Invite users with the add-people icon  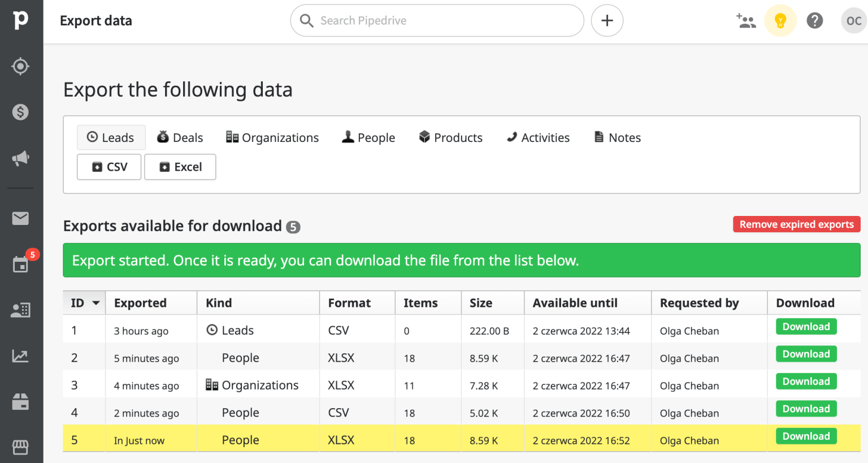pos(746,20)
